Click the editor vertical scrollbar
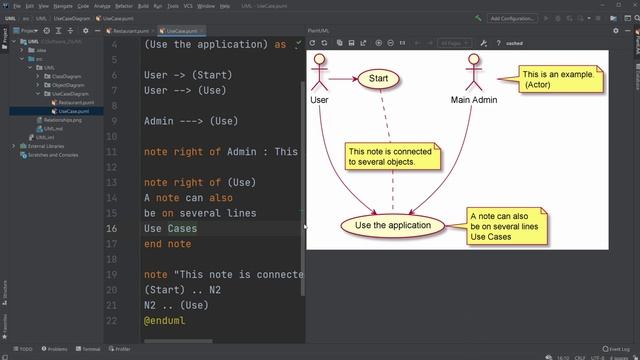640x360 pixels. click(303, 188)
